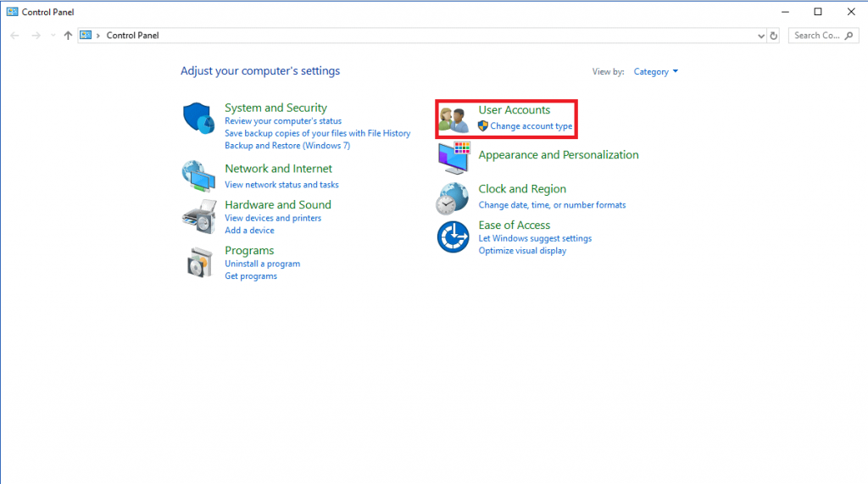Viewport: 868px width, 484px height.
Task: Open the Hardware and Sound category
Action: [278, 204]
